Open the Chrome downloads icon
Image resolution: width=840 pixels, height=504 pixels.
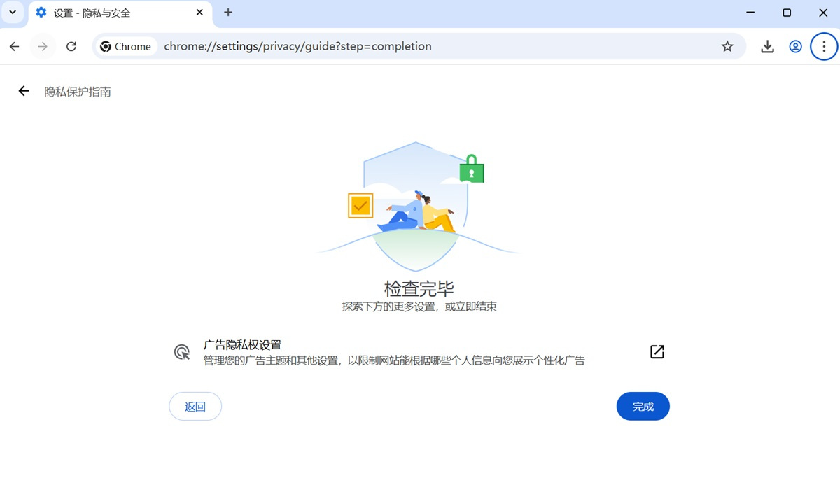[x=767, y=46]
